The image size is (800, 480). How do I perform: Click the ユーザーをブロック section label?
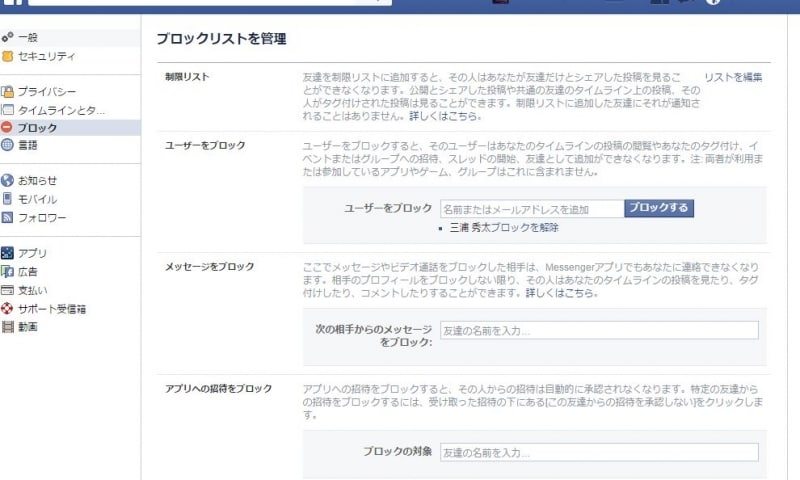pos(205,145)
